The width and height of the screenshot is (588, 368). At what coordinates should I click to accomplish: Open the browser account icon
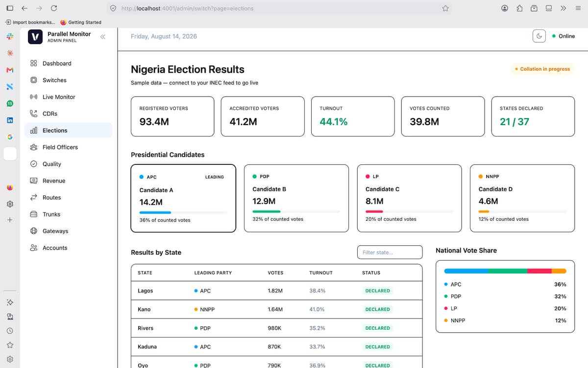point(505,8)
